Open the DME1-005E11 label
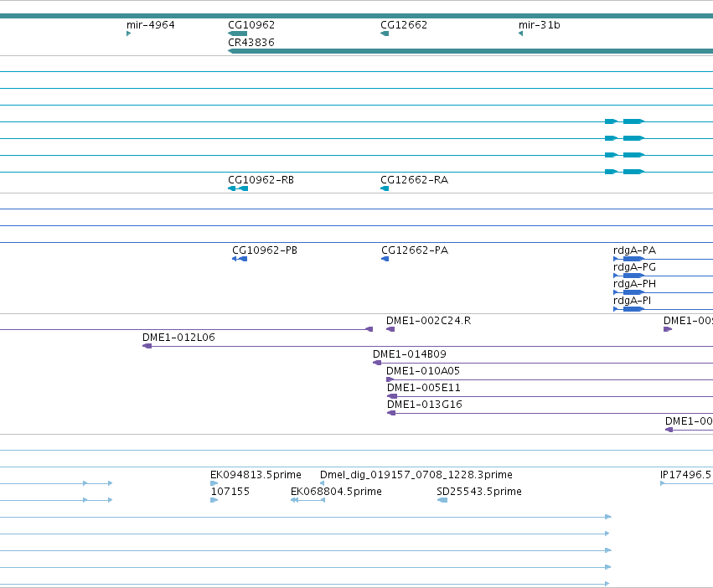This screenshot has width=713, height=588. (423, 388)
